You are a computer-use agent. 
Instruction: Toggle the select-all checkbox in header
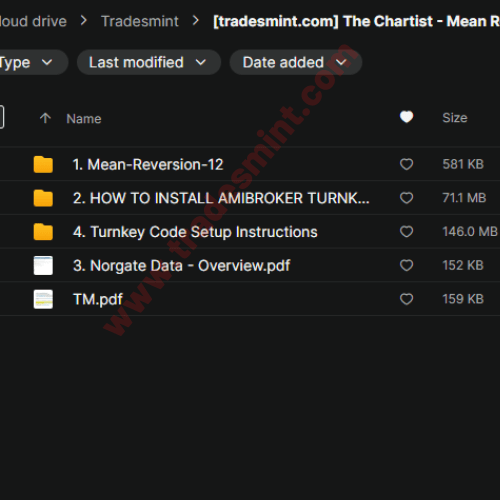(x=1, y=117)
